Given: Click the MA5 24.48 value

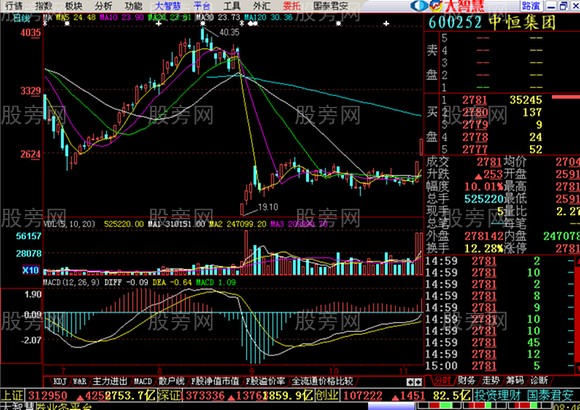Looking at the screenshot, I should 75,17.
